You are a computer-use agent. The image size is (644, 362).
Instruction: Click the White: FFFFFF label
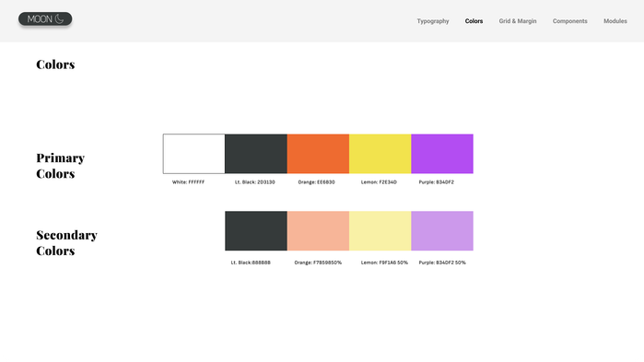point(188,181)
